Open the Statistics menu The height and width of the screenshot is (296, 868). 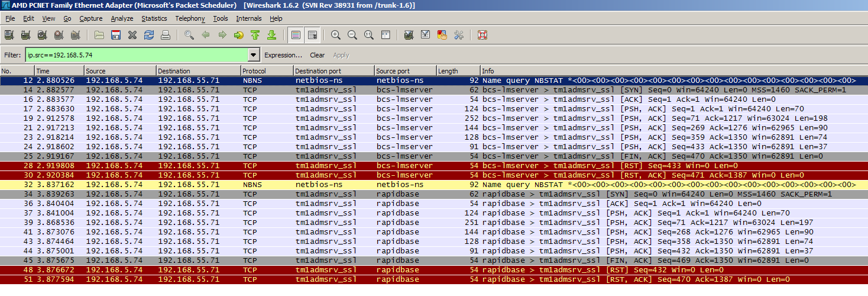pyautogui.click(x=154, y=18)
